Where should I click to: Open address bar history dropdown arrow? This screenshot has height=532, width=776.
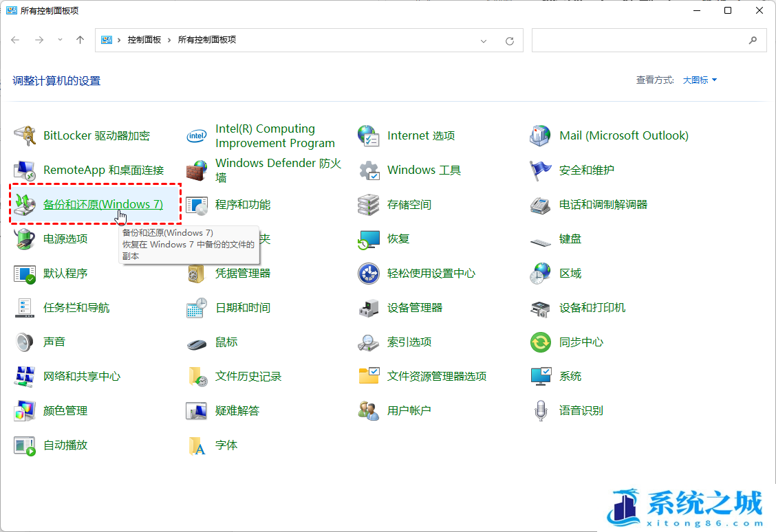pyautogui.click(x=484, y=41)
